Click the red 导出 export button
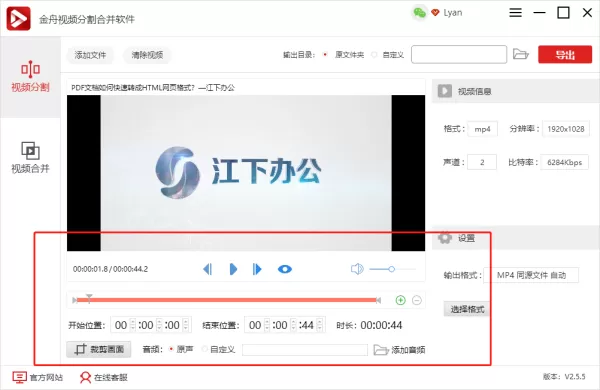 tap(565, 54)
